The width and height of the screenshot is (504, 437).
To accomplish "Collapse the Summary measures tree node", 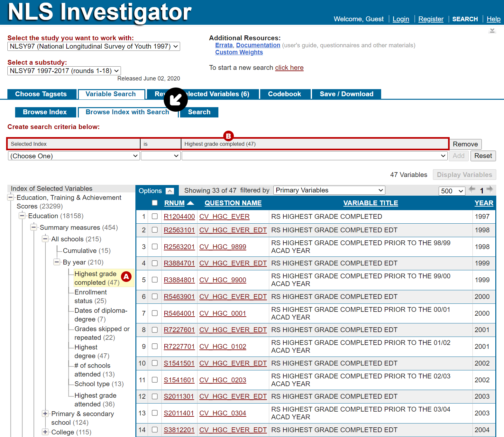I will click(34, 227).
